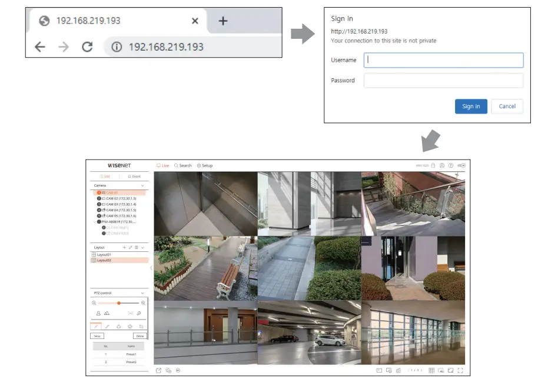Enter full screen with the corner-brackets icon
548x392 pixels.
point(460,370)
